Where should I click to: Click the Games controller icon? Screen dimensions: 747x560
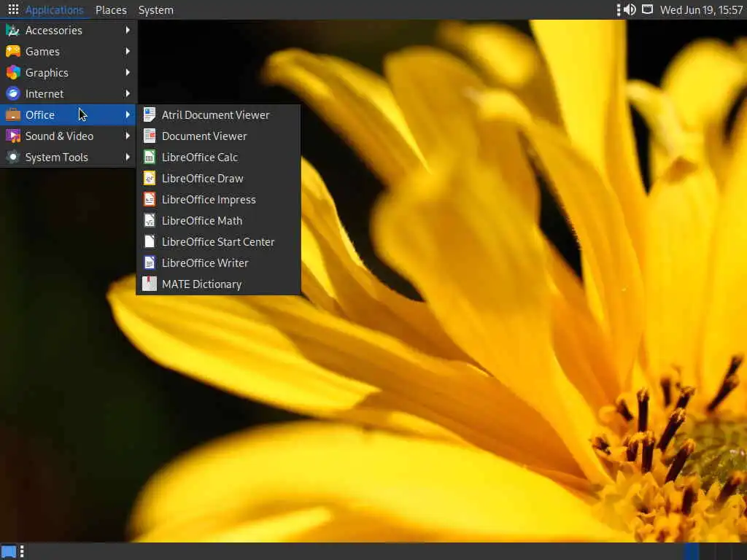(x=13, y=52)
